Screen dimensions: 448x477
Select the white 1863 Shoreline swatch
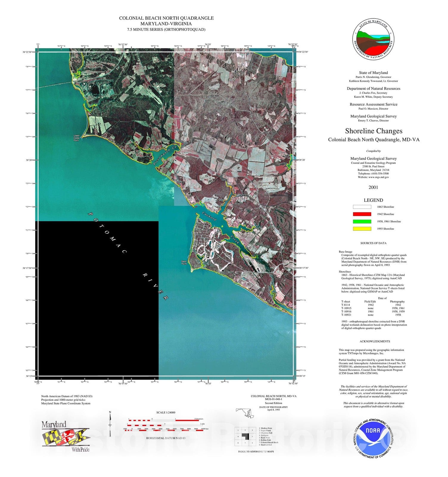362,207
